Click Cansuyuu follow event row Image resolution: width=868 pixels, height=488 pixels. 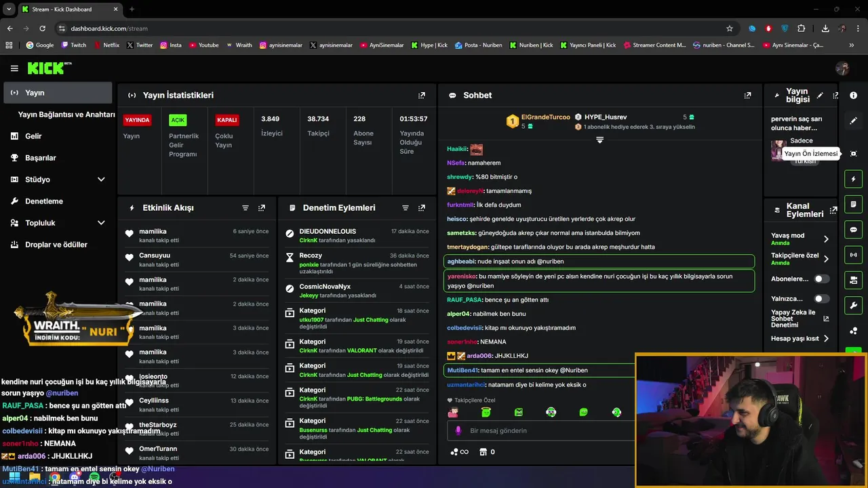pyautogui.click(x=197, y=260)
